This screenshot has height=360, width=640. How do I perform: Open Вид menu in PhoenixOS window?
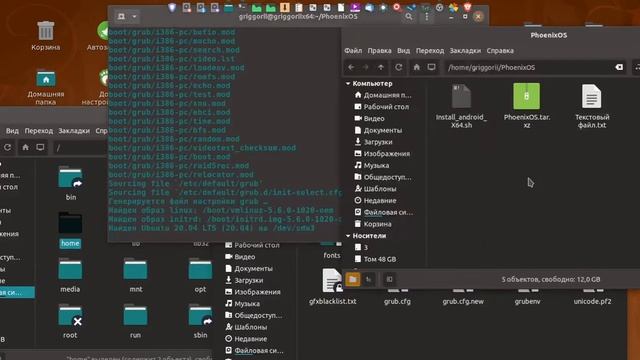[x=403, y=51]
